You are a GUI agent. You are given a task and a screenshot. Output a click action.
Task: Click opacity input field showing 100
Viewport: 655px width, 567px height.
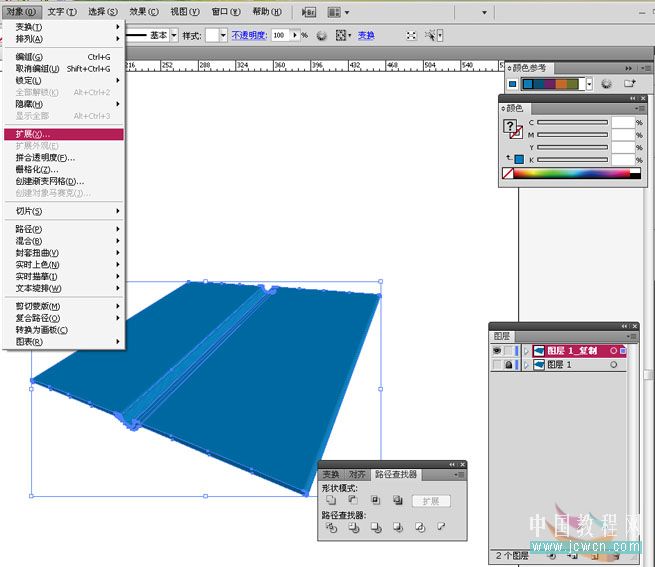coord(281,36)
